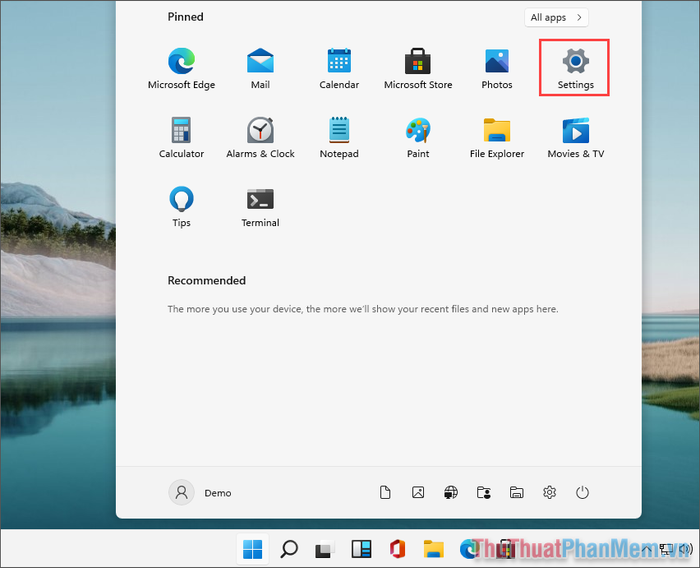Image resolution: width=700 pixels, height=568 pixels.
Task: Open Search from the taskbar
Action: [x=289, y=549]
